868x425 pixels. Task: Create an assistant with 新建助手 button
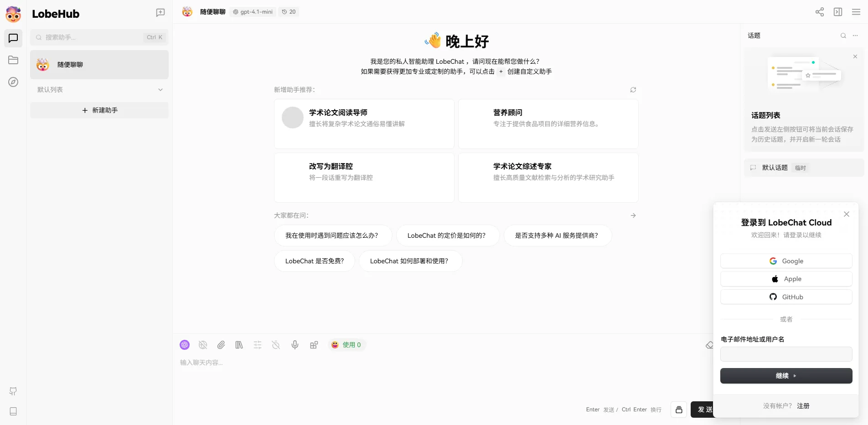pyautogui.click(x=99, y=110)
